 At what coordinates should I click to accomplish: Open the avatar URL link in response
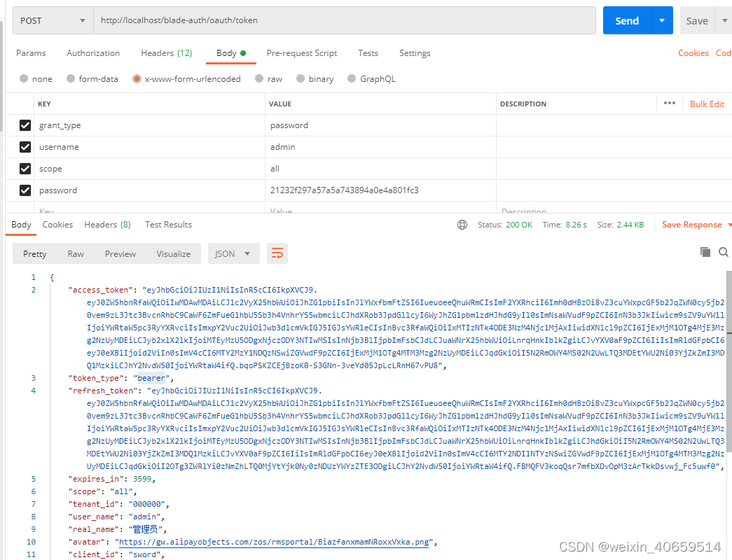click(274, 542)
